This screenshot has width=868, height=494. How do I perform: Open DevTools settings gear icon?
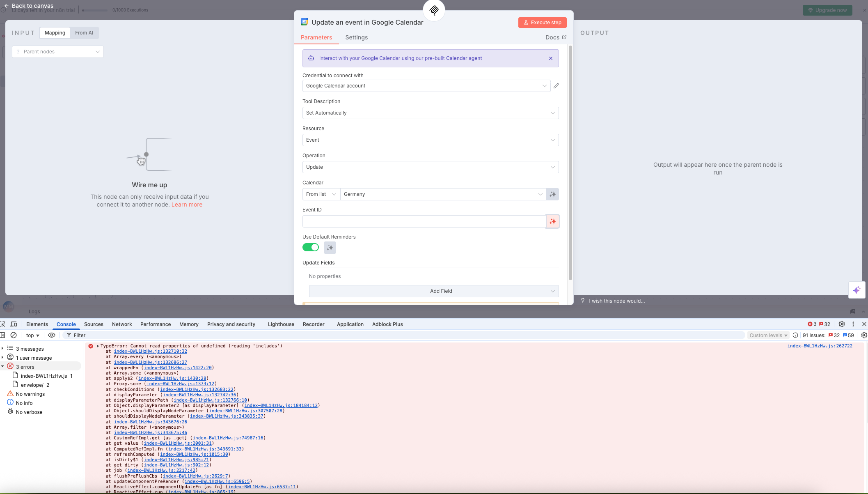click(x=842, y=324)
